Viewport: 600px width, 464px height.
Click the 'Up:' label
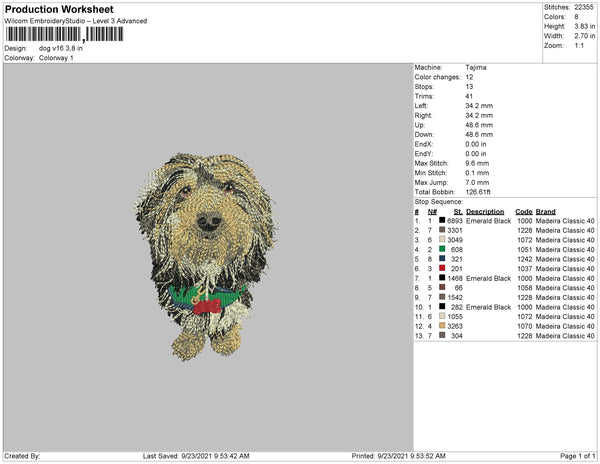point(419,125)
